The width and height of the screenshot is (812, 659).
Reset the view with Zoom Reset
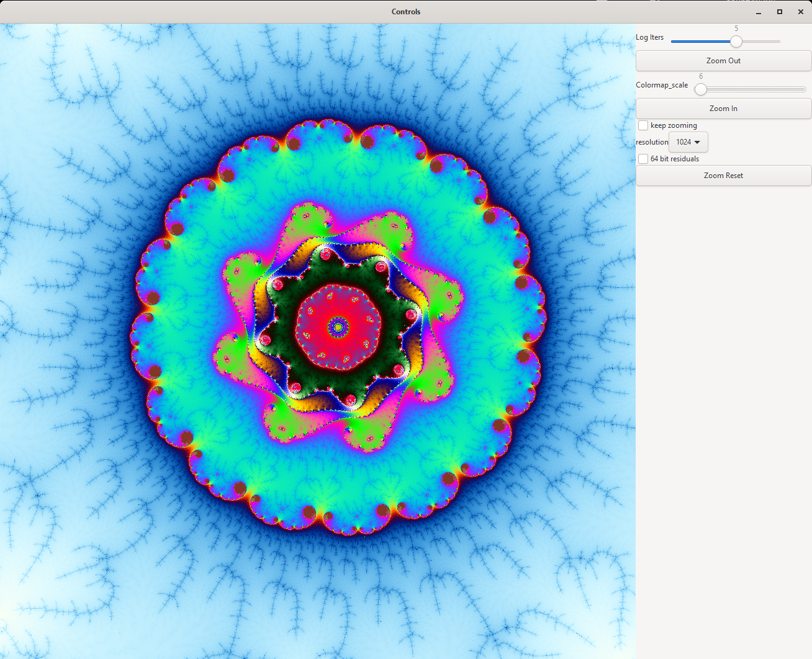(723, 176)
